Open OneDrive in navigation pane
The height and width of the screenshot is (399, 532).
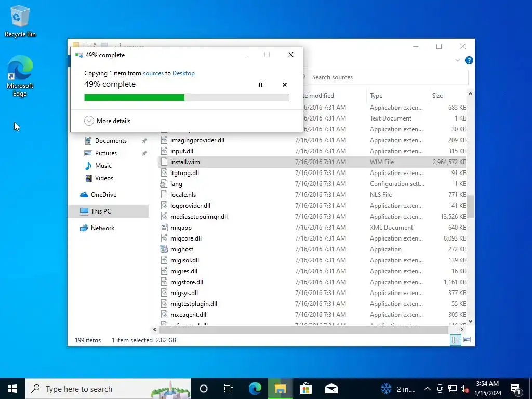click(x=103, y=195)
